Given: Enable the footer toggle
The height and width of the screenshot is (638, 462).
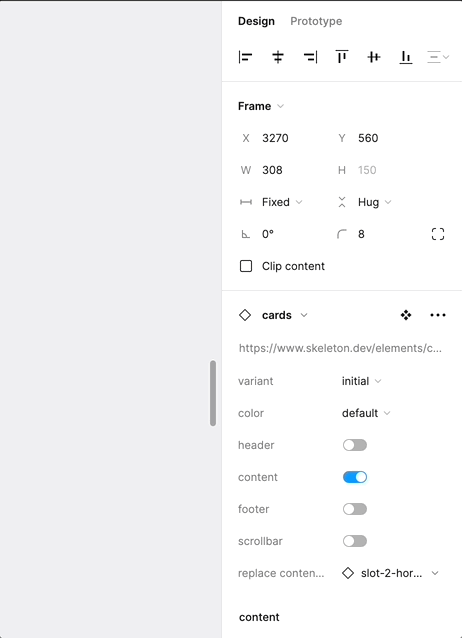Looking at the screenshot, I should pos(355,509).
